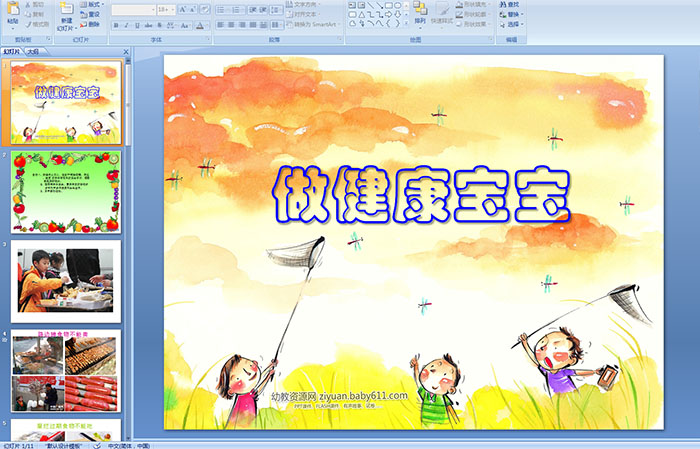Toggle Center text alignment
Screen dimensions: 700x449
[231, 25]
